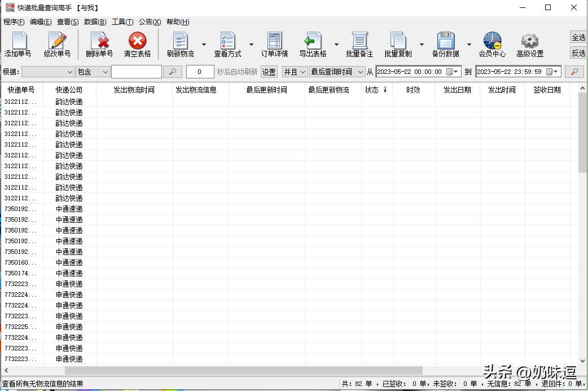Expand the 导出表格 dropdown arrow
Screen dimensions: 588x391
coord(336,44)
